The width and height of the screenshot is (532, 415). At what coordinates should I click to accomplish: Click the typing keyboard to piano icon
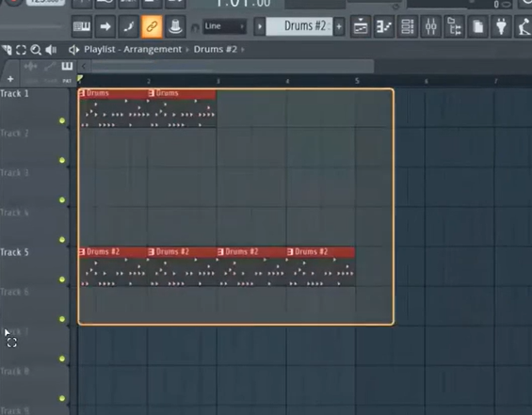(x=82, y=26)
